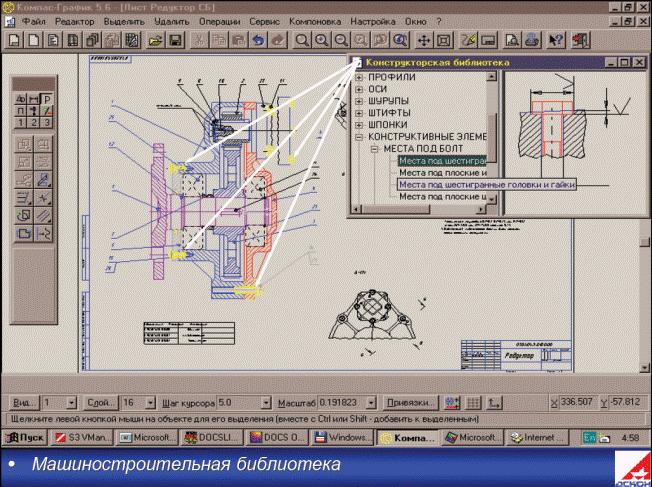Viewport: 652px width, 487px height.
Task: Expand the ОСИ library branch
Action: (x=359, y=89)
